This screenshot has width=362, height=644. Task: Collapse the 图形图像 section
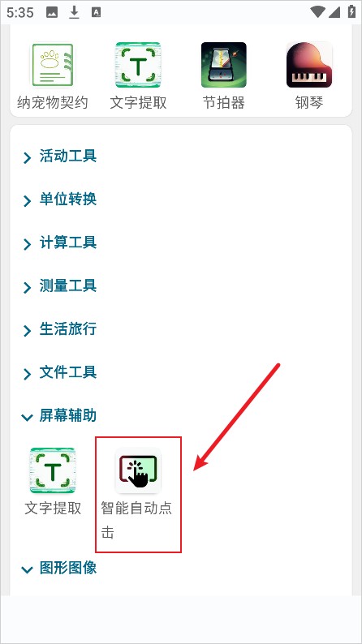pos(60,568)
